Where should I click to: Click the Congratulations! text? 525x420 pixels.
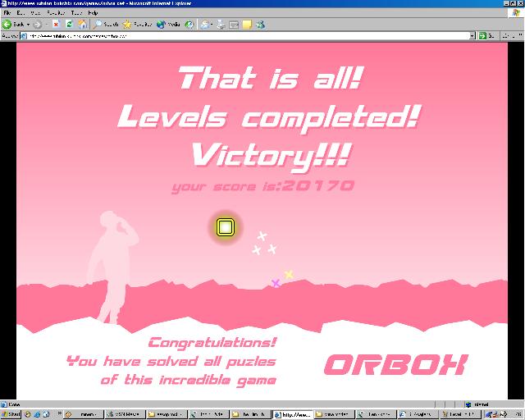coord(212,343)
